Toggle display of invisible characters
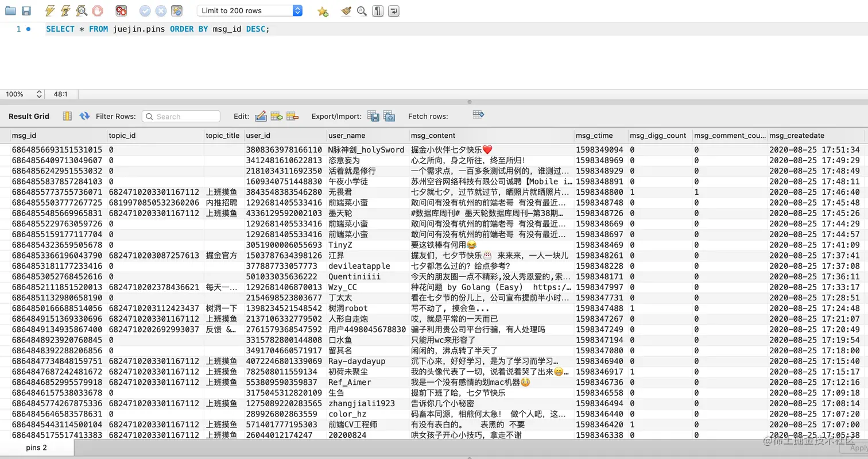 click(378, 11)
